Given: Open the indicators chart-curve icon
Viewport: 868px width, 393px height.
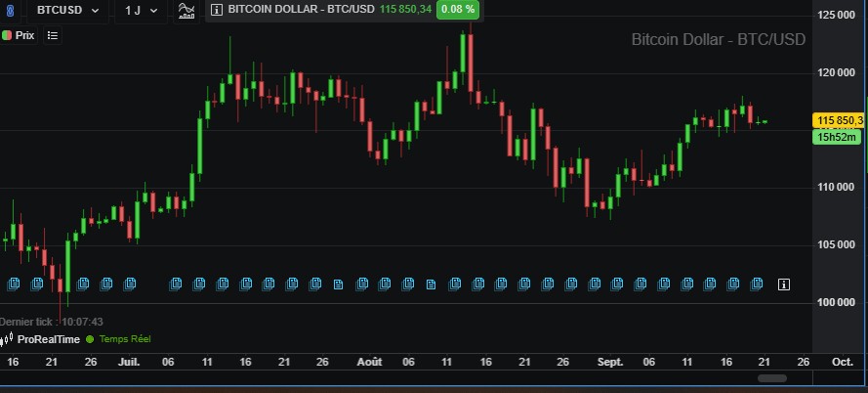Looking at the screenshot, I should (187, 11).
